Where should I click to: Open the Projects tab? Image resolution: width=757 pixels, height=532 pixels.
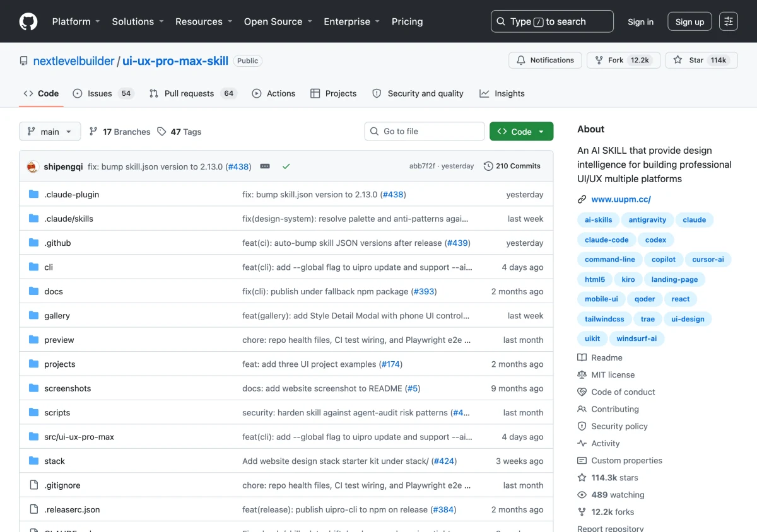[x=333, y=93]
